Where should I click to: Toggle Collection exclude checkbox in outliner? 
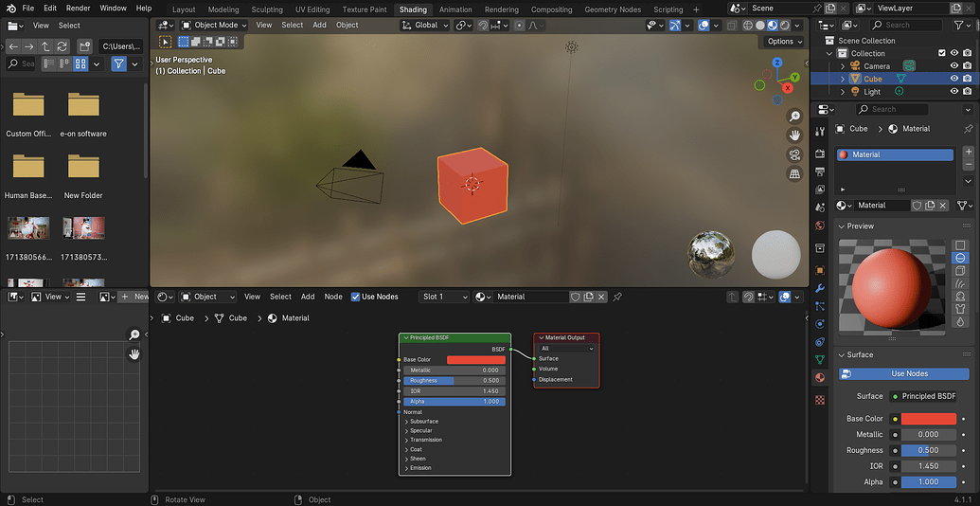coord(942,53)
